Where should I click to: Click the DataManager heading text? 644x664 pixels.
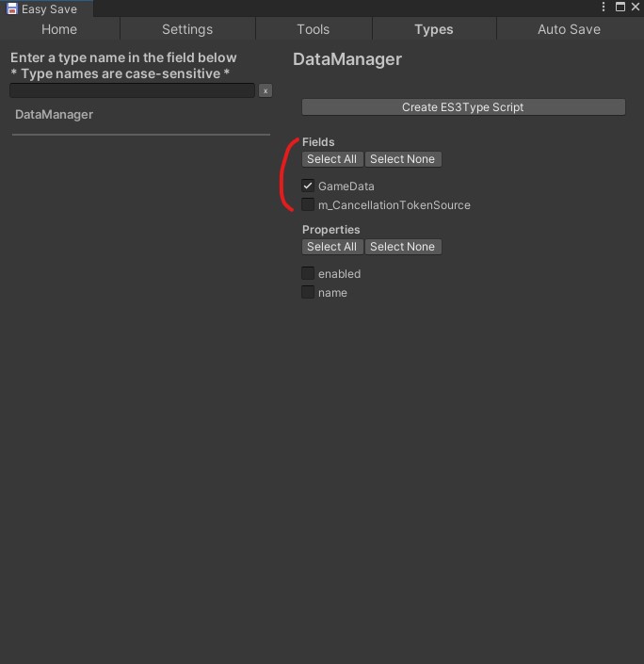click(x=347, y=59)
